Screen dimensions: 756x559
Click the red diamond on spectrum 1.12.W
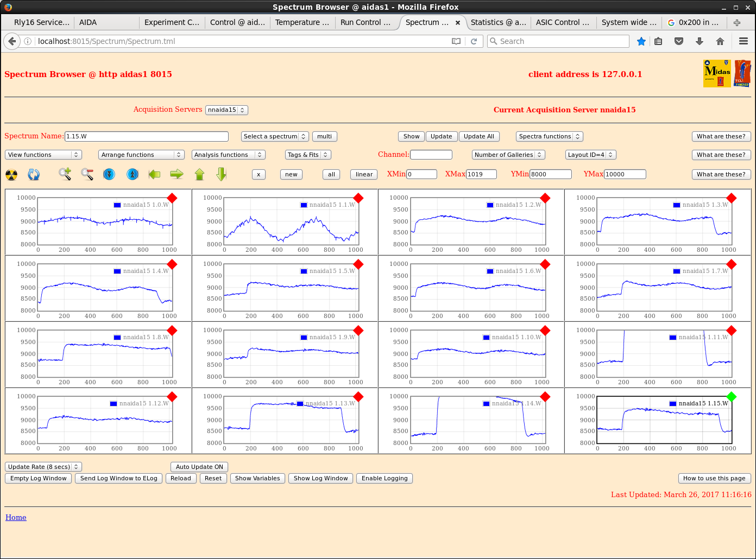(x=172, y=397)
